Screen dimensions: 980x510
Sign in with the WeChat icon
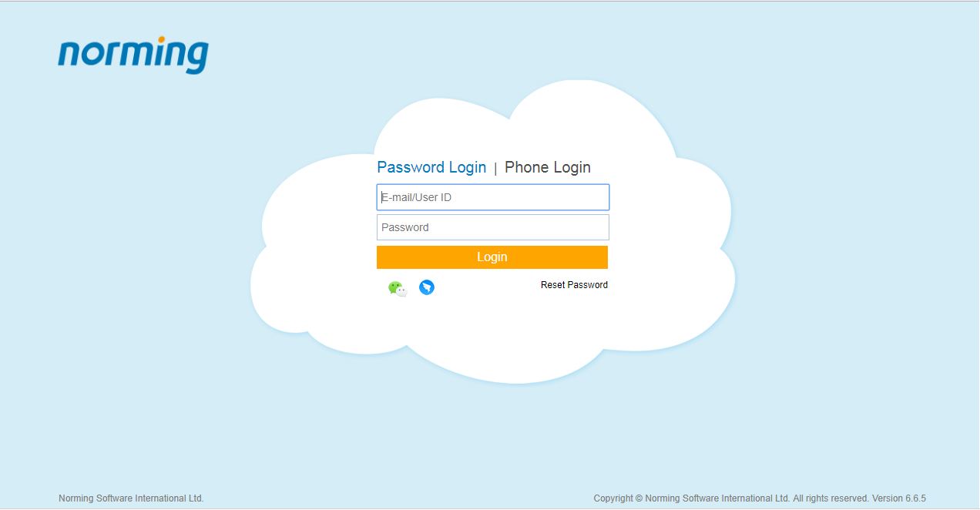[x=398, y=288]
